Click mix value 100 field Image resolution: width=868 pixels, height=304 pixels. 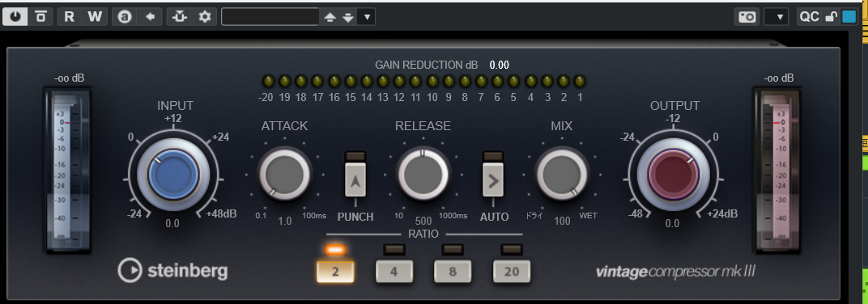[x=562, y=221]
